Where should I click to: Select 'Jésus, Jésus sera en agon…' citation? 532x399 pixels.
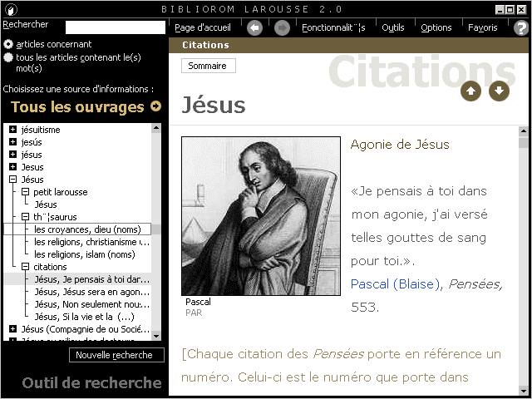pos(92,292)
